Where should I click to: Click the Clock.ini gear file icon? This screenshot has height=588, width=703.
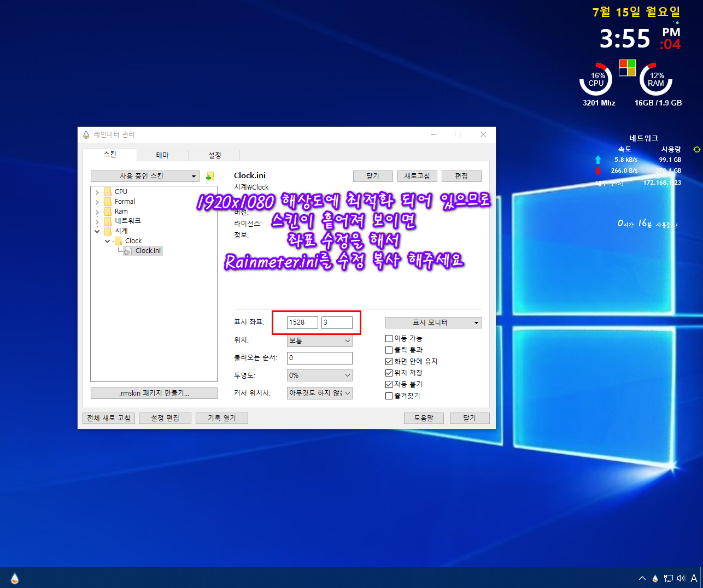tap(128, 251)
